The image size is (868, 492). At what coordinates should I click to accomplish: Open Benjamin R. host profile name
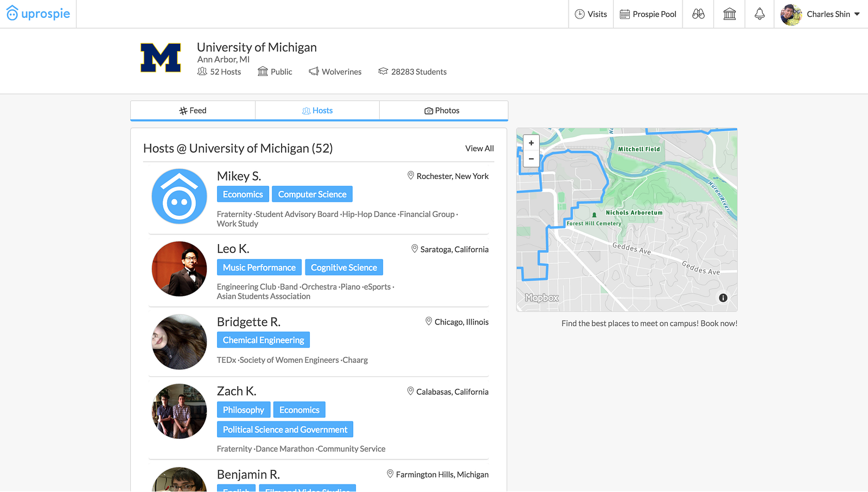click(248, 475)
